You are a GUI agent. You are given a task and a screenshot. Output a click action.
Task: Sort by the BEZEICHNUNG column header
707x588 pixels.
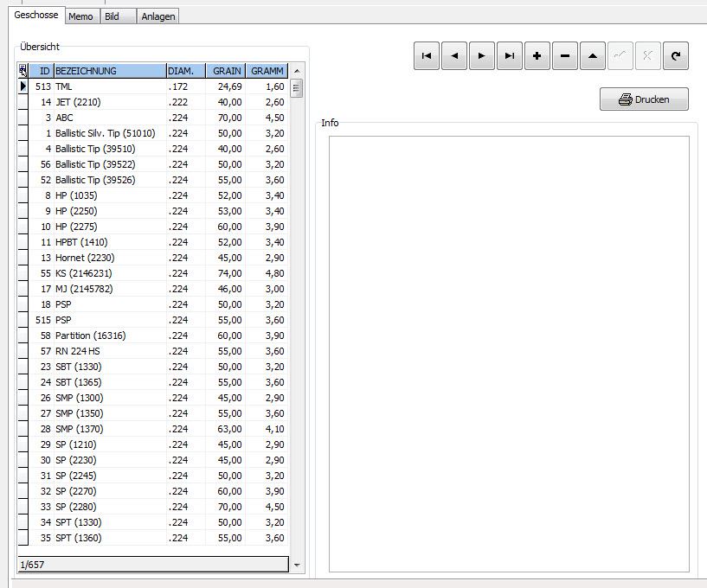pos(110,71)
